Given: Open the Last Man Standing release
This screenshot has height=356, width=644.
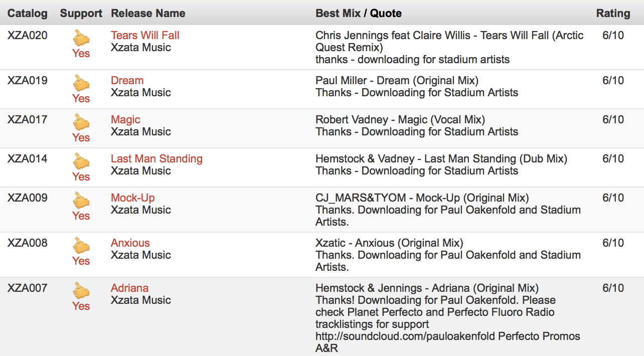Looking at the screenshot, I should (x=156, y=159).
